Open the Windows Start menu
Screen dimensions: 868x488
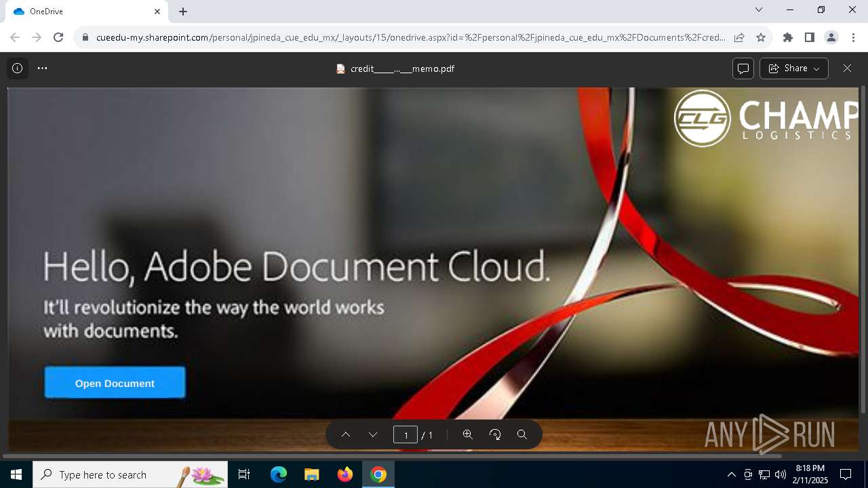(16, 474)
